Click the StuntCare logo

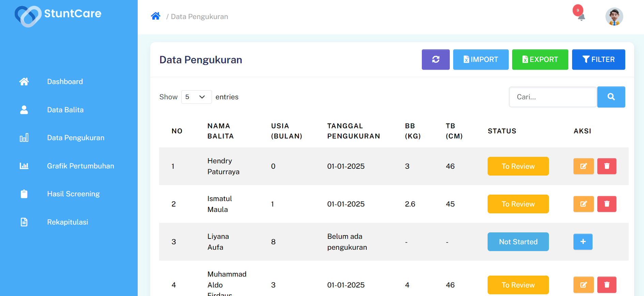tap(58, 16)
